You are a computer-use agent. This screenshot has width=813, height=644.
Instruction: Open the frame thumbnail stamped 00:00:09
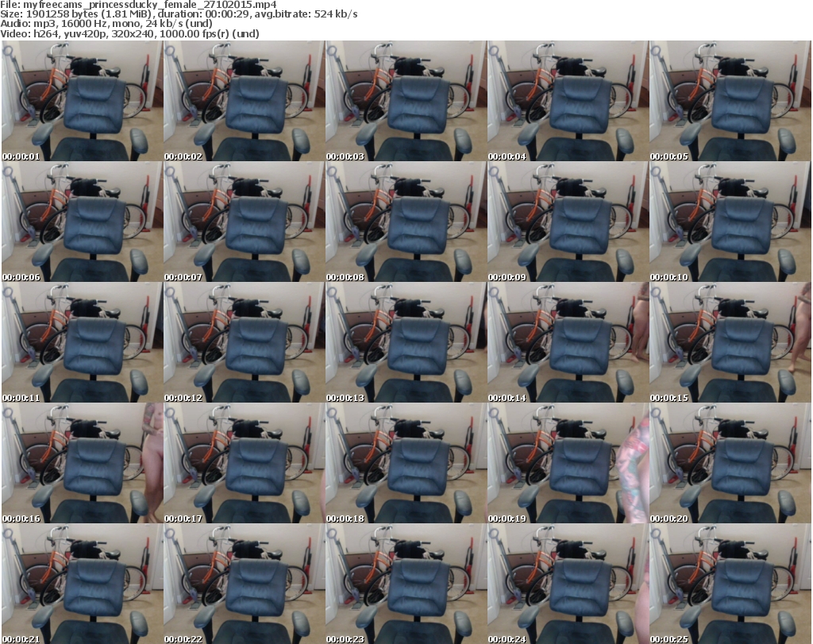point(568,222)
